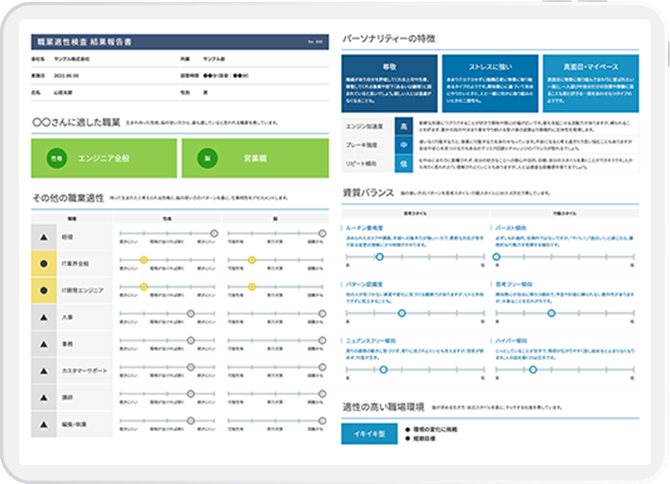Click the エンジン加速度 row label
This screenshot has height=484, width=670.
[364, 126]
